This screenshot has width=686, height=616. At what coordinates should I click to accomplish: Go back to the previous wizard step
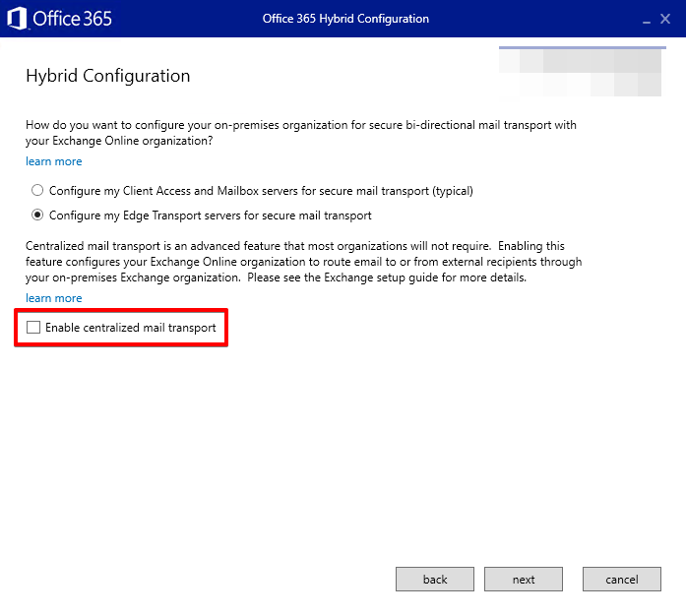click(x=435, y=580)
